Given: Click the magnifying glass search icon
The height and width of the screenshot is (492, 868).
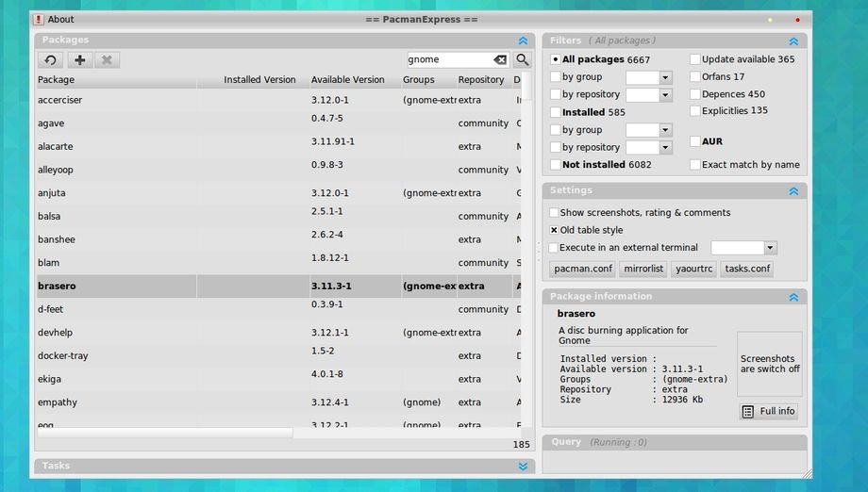Looking at the screenshot, I should (523, 60).
